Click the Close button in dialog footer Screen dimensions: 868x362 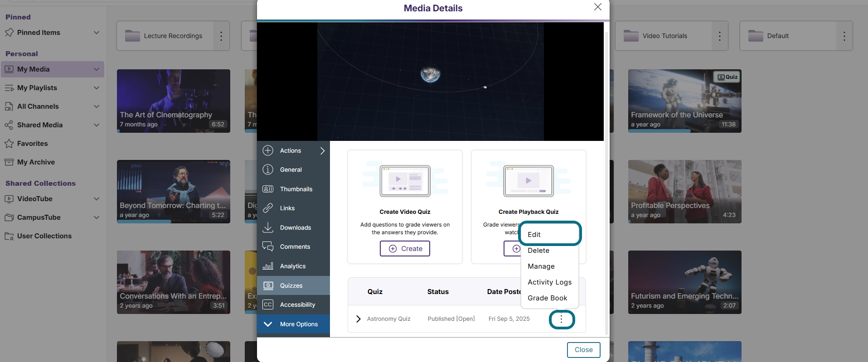583,350
